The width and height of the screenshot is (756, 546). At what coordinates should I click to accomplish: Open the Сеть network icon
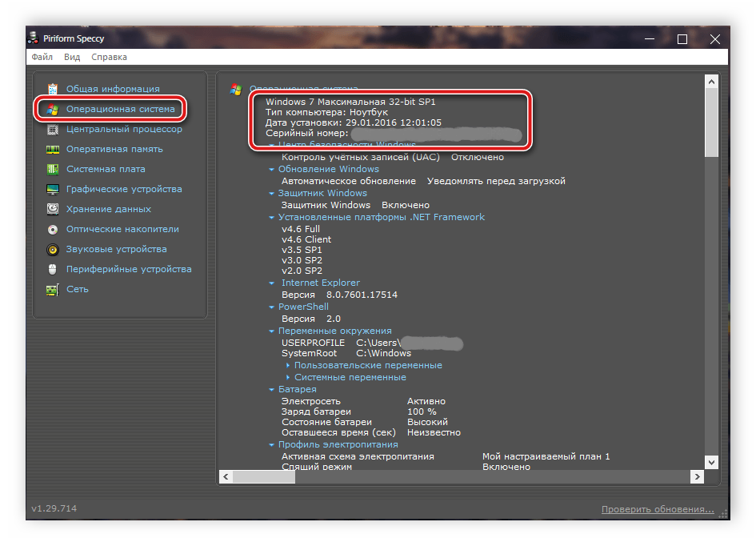53,289
